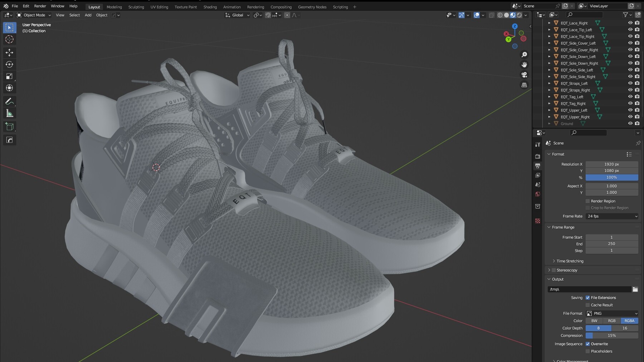Viewport: 644px width, 362px height.
Task: Disable the Overwrite checkbox
Action: pos(587,343)
